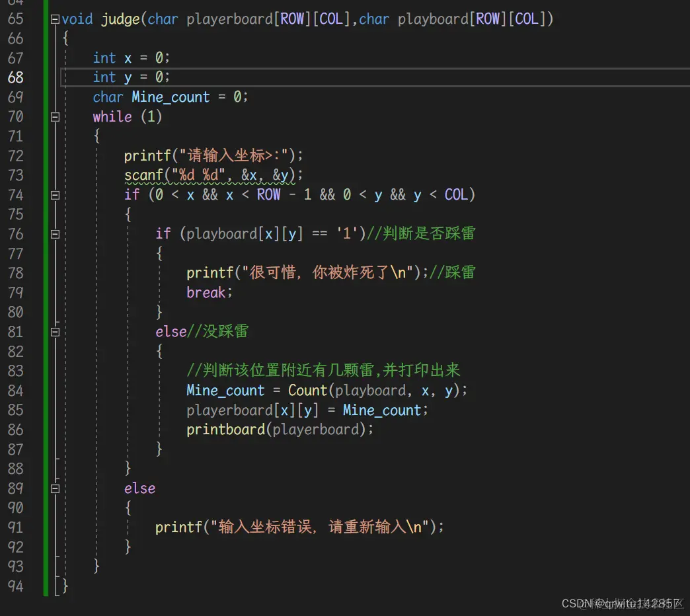Click line number 68 on the highlighted line
The width and height of the screenshot is (690, 616).
coord(17,77)
